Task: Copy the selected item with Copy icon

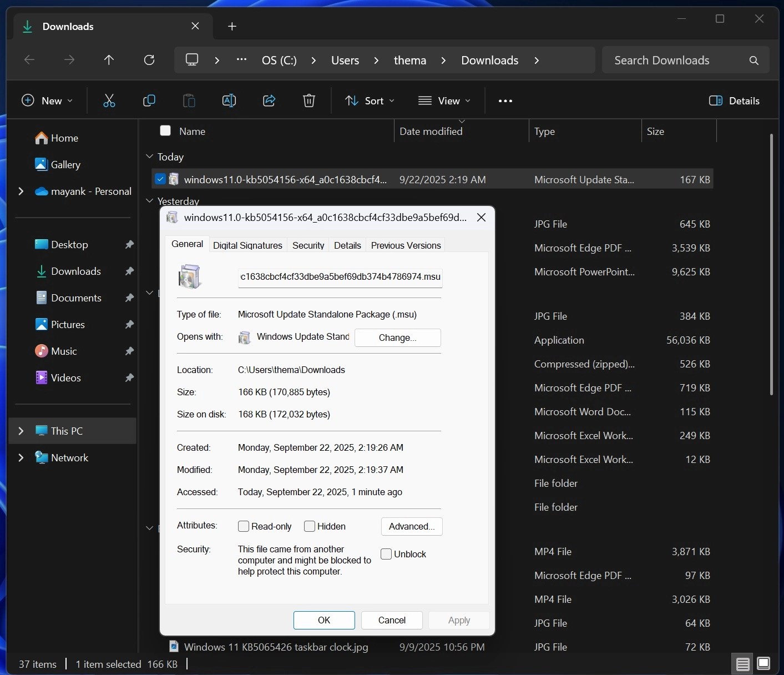Action: tap(149, 100)
